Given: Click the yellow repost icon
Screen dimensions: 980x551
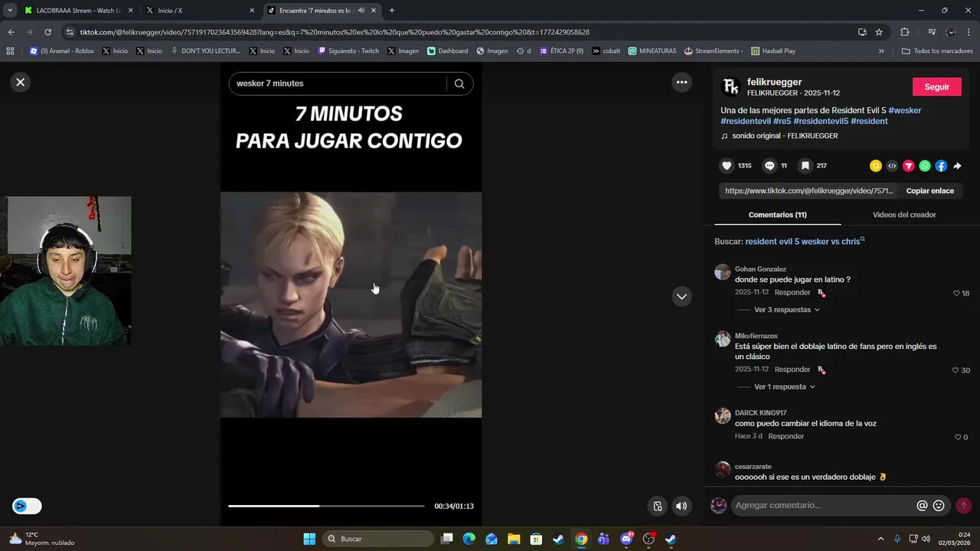Looking at the screenshot, I should point(876,166).
